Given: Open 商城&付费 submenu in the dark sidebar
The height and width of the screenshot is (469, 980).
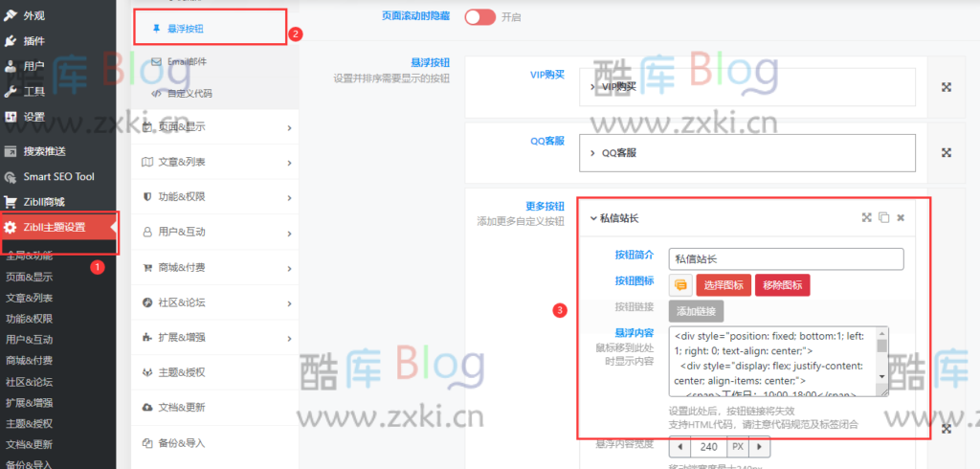Looking at the screenshot, I should click(x=29, y=360).
